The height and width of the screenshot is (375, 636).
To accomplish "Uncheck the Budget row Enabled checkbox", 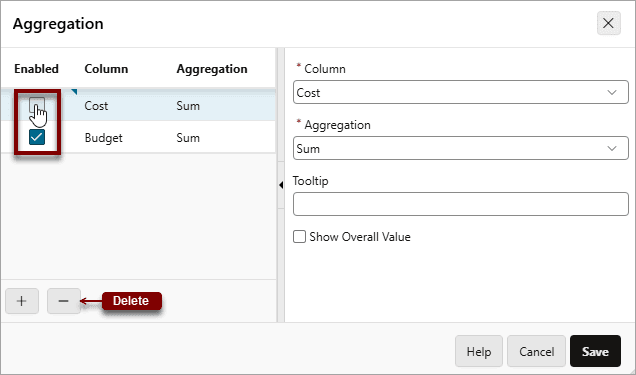I will click(x=37, y=137).
